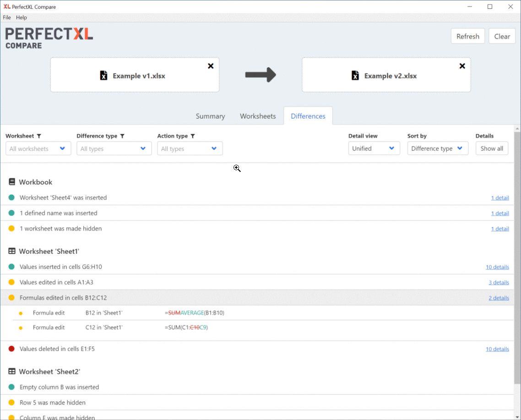Click 'B12 in 'Sheet1'' cell reference text

pyautogui.click(x=104, y=313)
